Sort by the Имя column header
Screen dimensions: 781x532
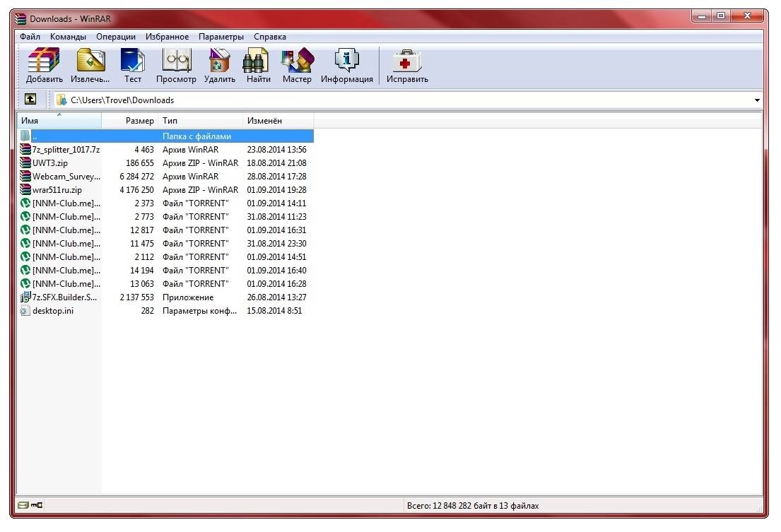pyautogui.click(x=59, y=120)
